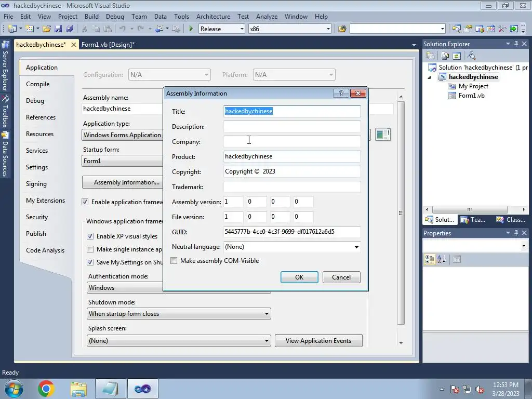Image resolution: width=532 pixels, height=399 pixels.
Task: Open Solution Explorer from the toolbar icon
Action: [456, 29]
